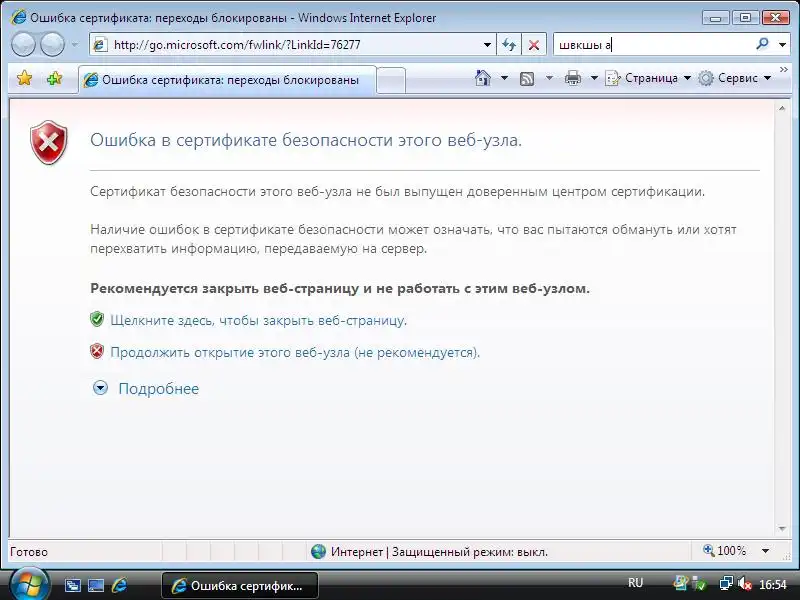This screenshot has height=600, width=800.
Task: Click the system clock showing 16:54
Action: point(772,584)
